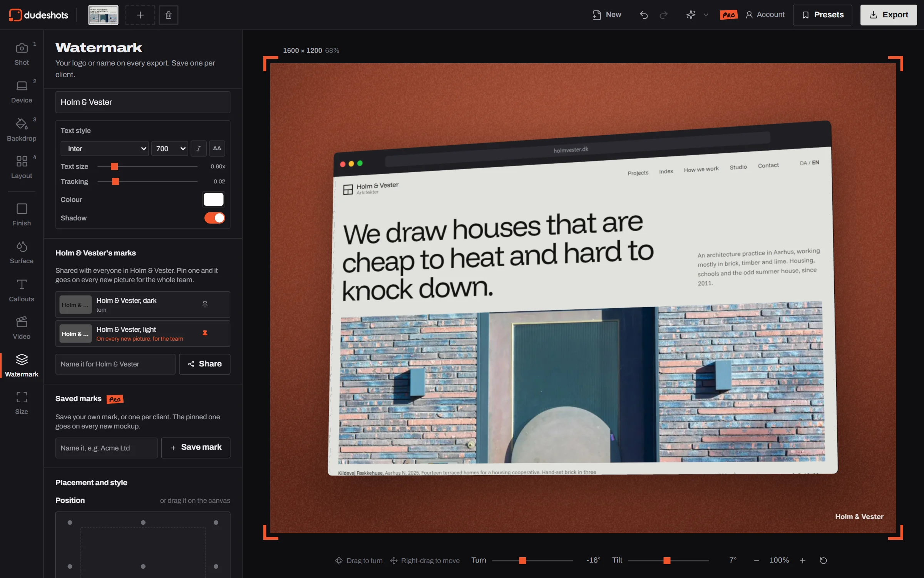Select top-right watermark position dot
Image resolution: width=924 pixels, height=578 pixels.
tap(216, 523)
